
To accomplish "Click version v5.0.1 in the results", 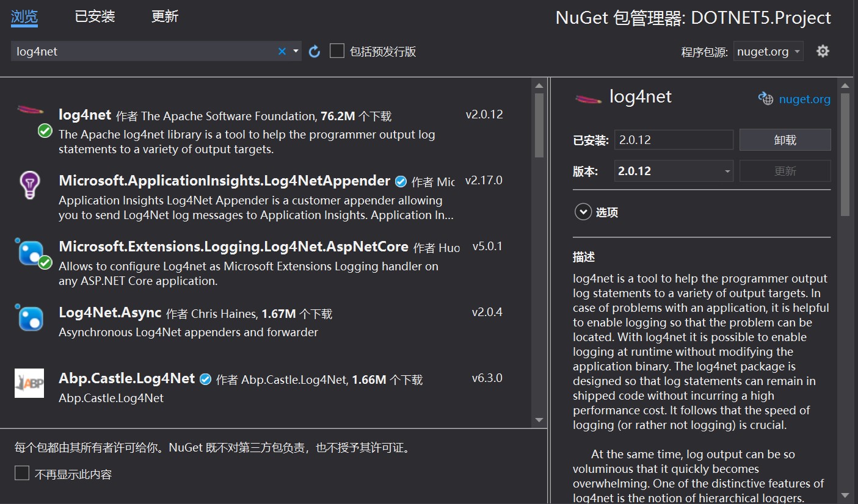I will pos(487,246).
